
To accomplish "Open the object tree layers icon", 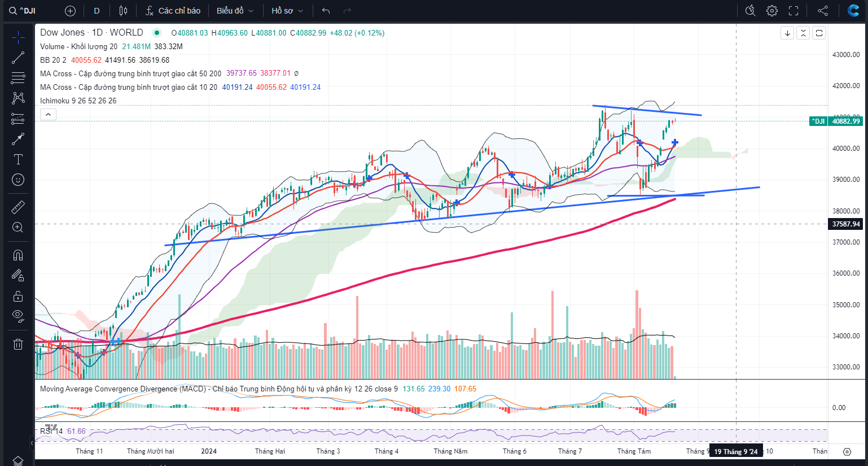I will tap(18, 461).
